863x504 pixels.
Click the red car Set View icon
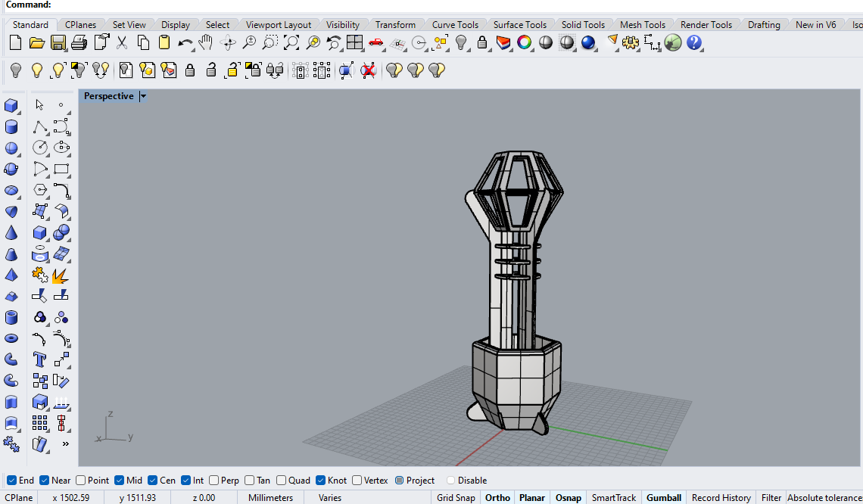(376, 42)
